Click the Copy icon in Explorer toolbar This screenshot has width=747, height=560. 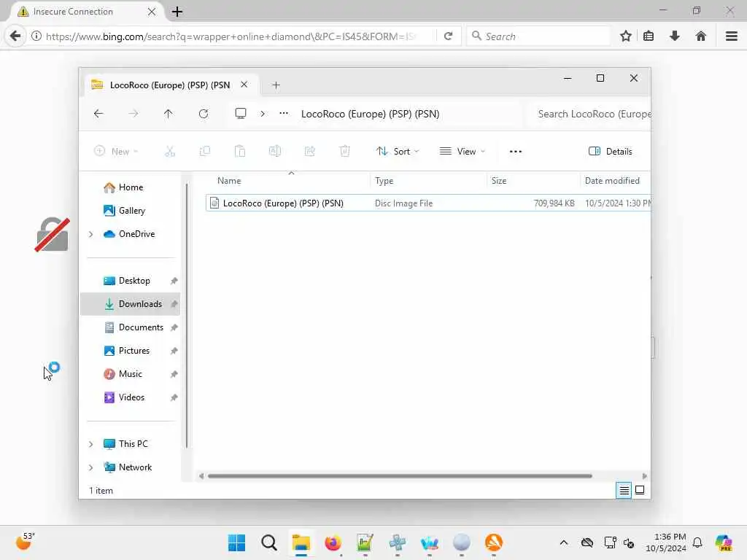(205, 152)
